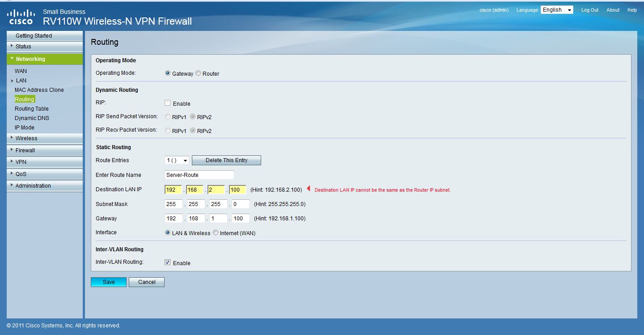The width and height of the screenshot is (644, 335).
Task: Cancel the routing changes
Action: 147,282
